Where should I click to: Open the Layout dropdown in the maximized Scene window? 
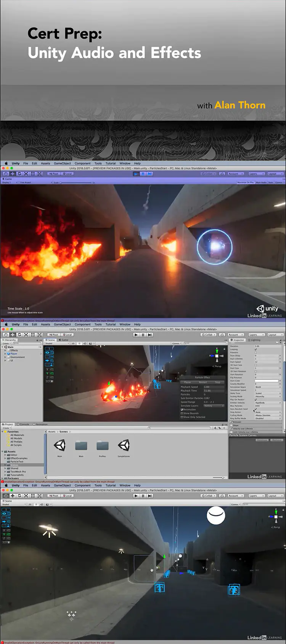(x=275, y=496)
